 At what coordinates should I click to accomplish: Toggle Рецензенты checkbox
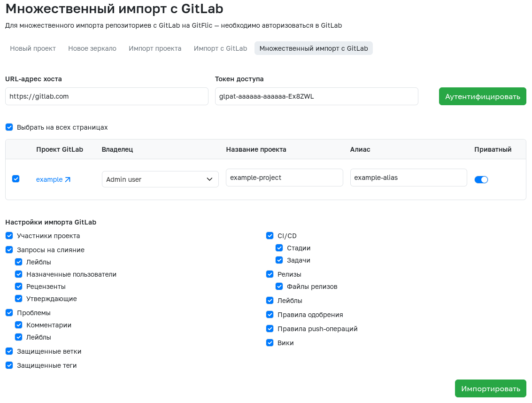[x=19, y=286]
